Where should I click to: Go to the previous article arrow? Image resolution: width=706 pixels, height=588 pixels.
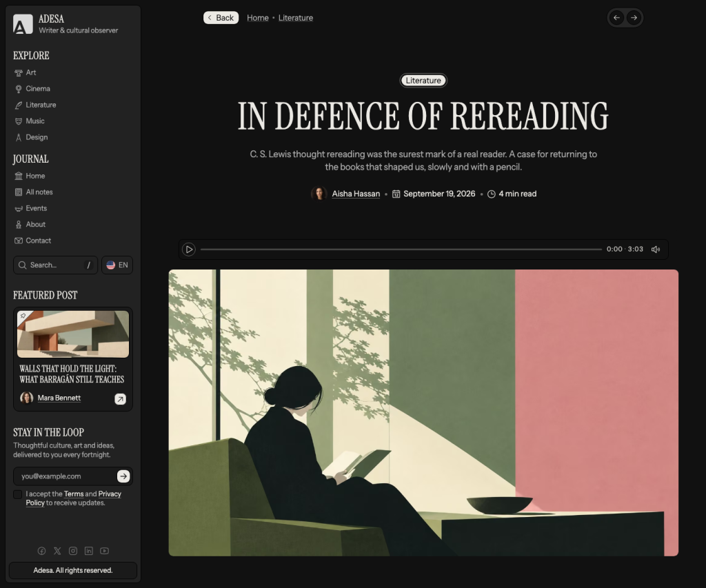(617, 18)
